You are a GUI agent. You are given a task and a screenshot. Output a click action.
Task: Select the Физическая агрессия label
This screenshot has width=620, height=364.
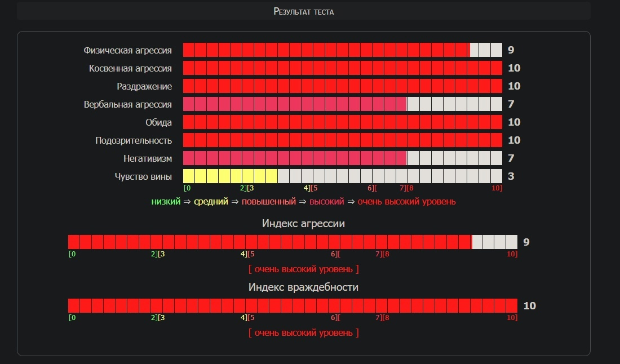point(128,50)
